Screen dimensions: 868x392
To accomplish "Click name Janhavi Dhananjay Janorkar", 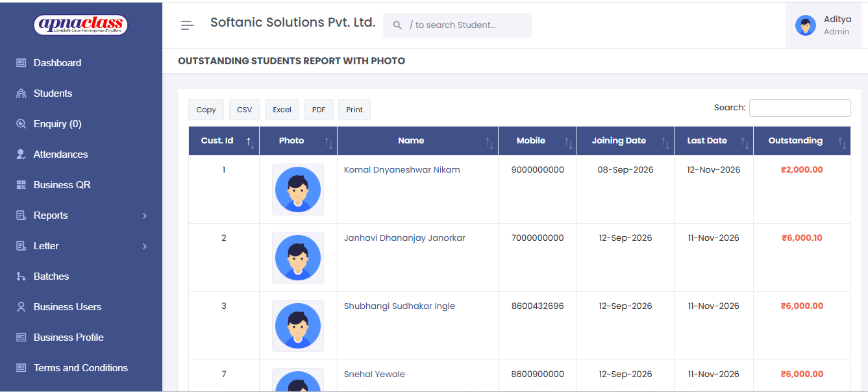I will coord(404,238).
